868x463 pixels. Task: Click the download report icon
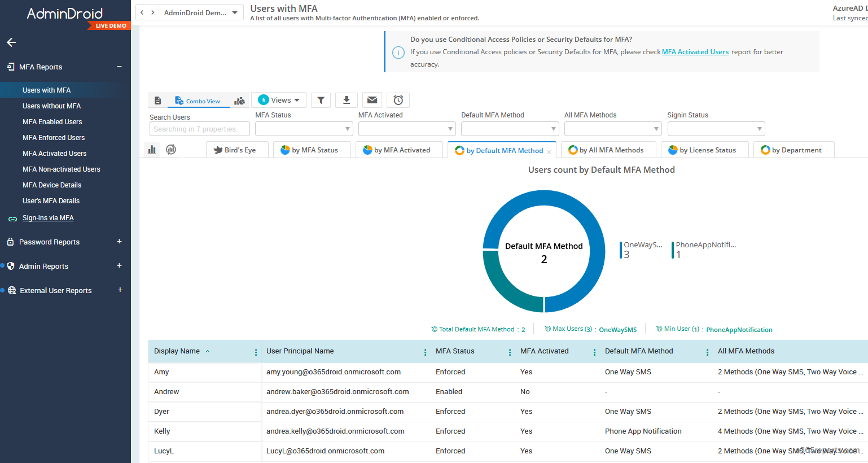pyautogui.click(x=346, y=100)
